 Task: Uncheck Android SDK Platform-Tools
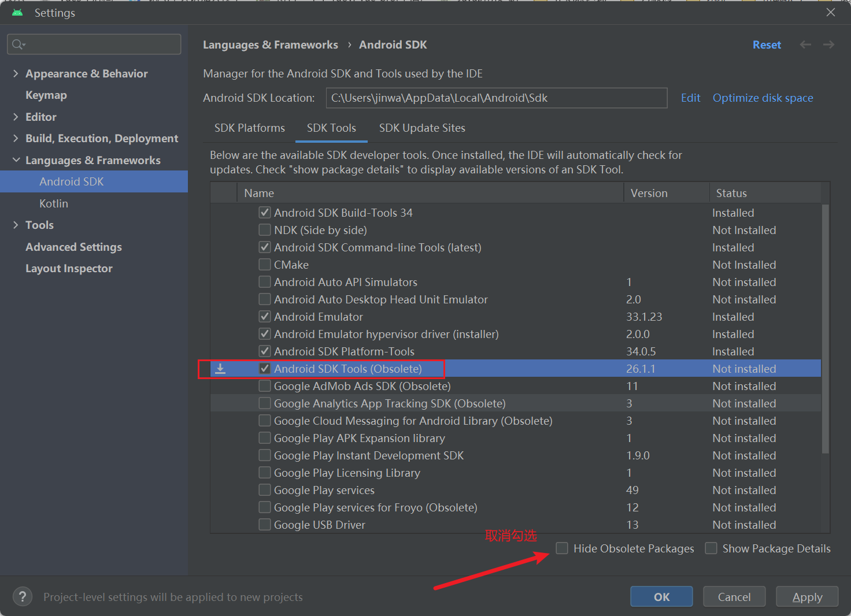pyautogui.click(x=265, y=351)
